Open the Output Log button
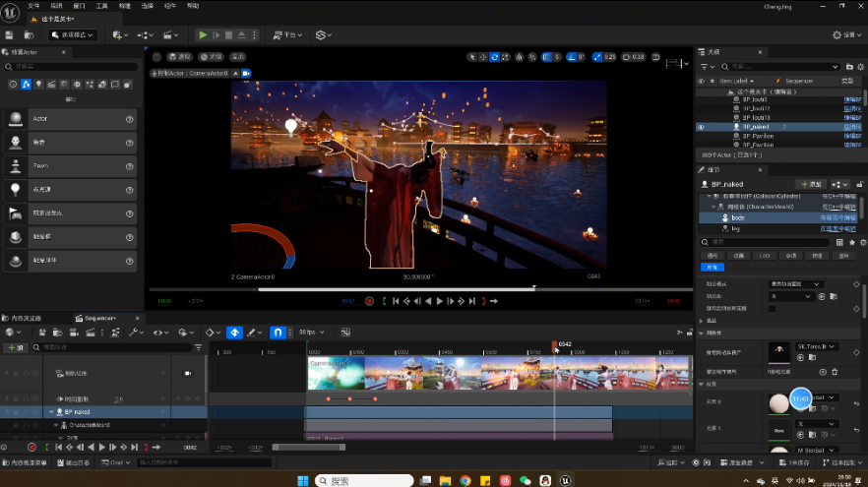 click(x=74, y=462)
